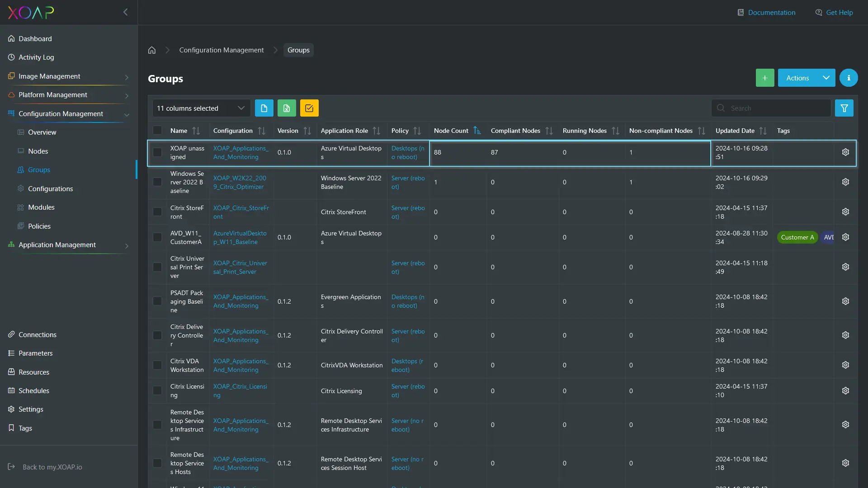The image size is (868, 488).
Task: Open gear settings for Citrix Licensing row
Action: (845, 391)
